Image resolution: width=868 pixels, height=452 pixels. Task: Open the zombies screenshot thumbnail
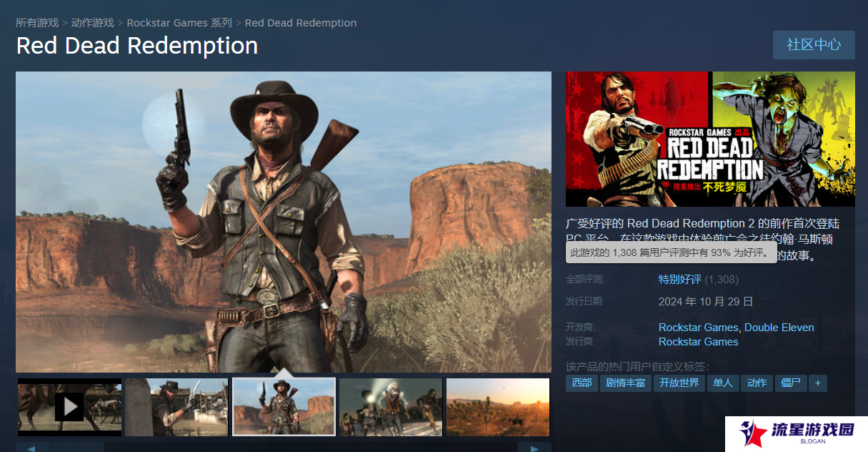pos(391,407)
